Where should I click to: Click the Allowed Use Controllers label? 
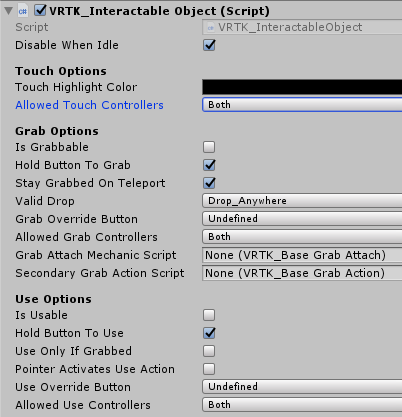point(83,405)
